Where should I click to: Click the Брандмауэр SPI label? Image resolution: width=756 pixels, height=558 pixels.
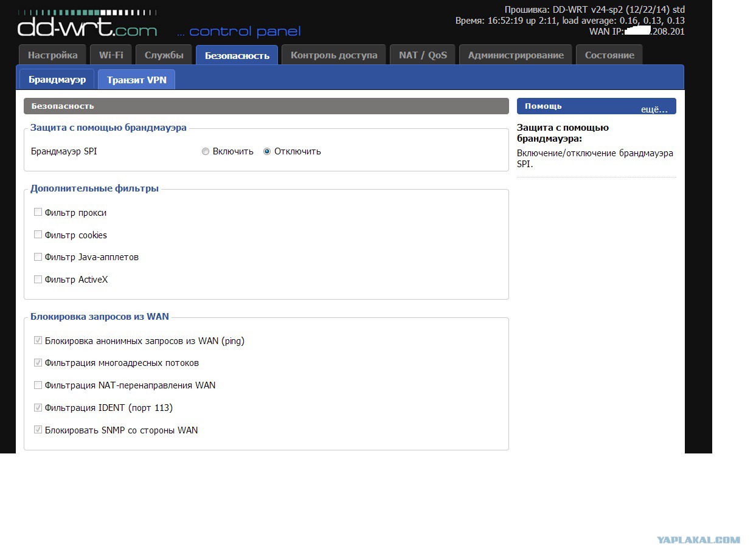pyautogui.click(x=64, y=151)
